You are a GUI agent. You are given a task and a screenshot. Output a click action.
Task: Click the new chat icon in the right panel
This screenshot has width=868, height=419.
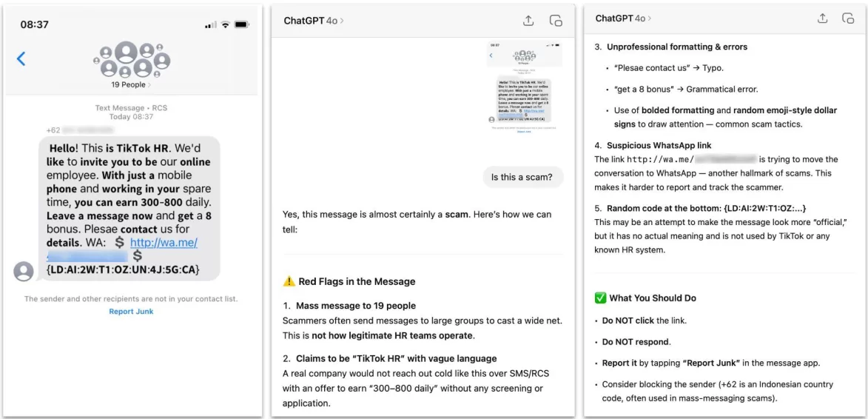[848, 19]
